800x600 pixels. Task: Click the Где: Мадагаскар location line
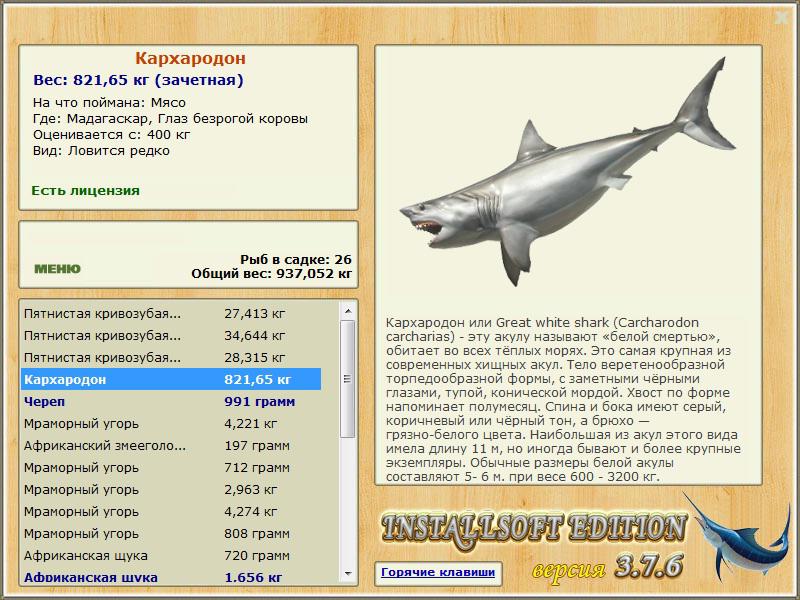[170, 119]
